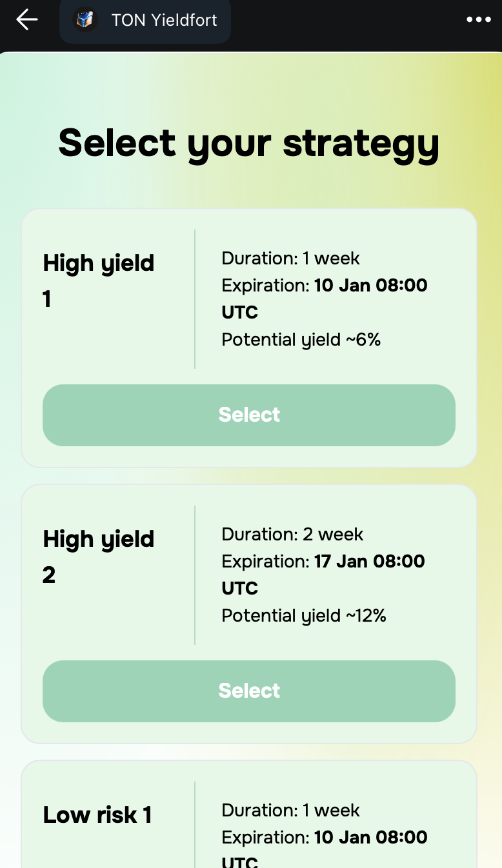Click the 10 Jan 08:00 expiration in High yield 1

pyautogui.click(x=371, y=285)
